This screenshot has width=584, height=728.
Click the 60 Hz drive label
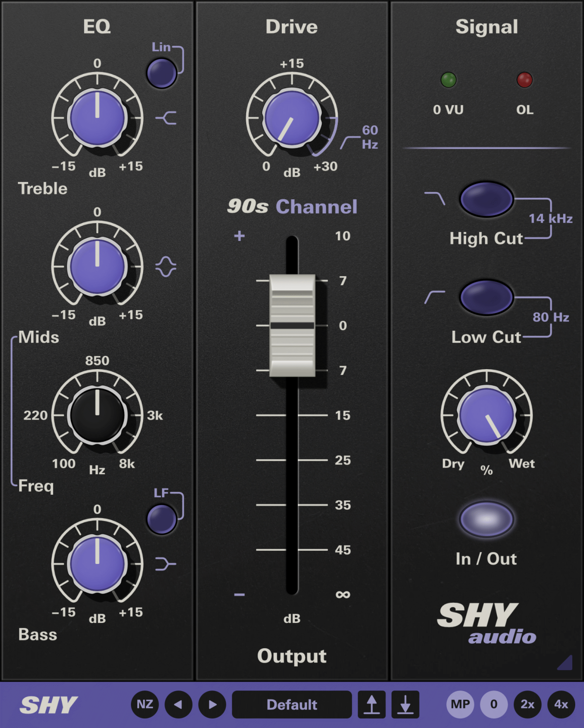[x=370, y=137]
